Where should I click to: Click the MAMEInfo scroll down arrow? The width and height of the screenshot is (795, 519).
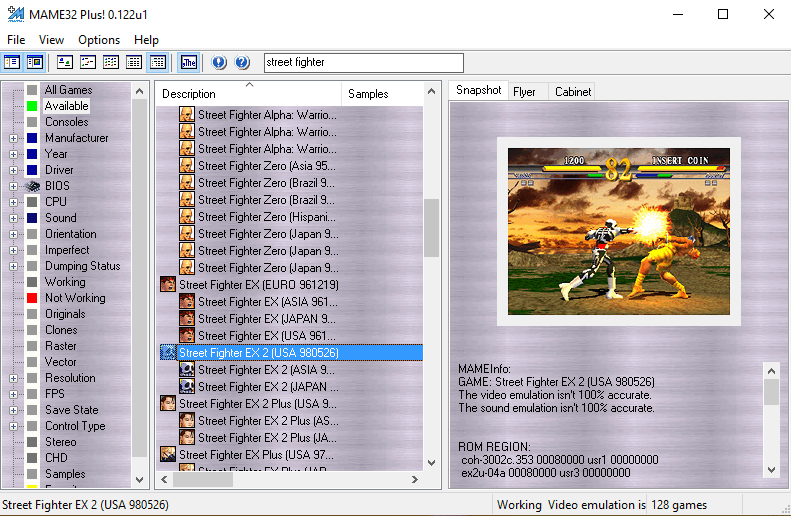pyautogui.click(x=771, y=470)
